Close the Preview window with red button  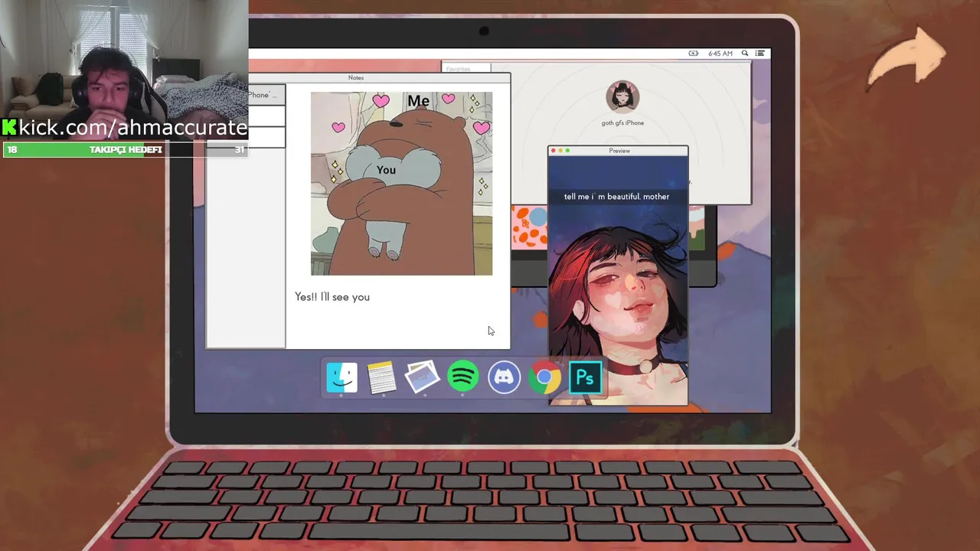(554, 151)
